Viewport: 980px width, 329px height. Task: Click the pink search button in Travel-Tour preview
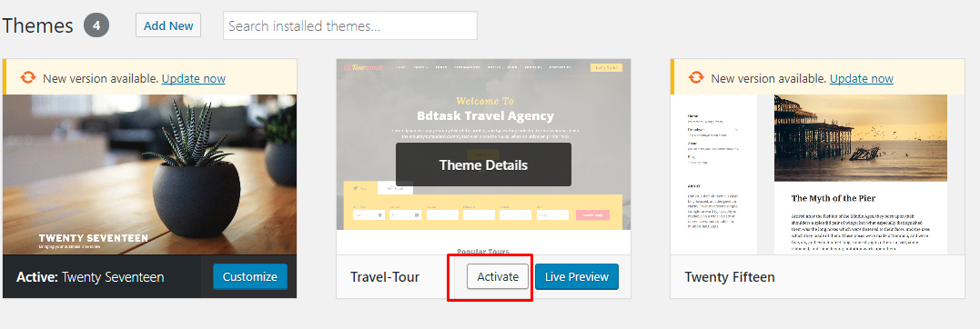coord(592,214)
